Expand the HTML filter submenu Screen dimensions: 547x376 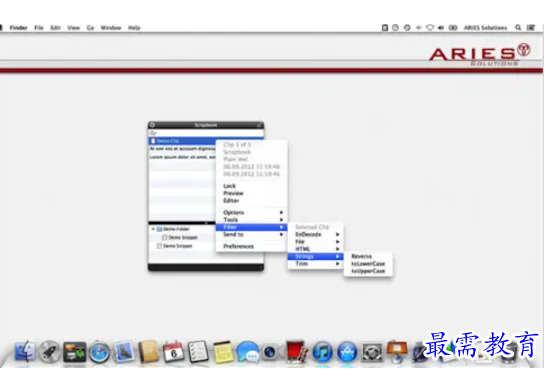[x=315, y=249]
